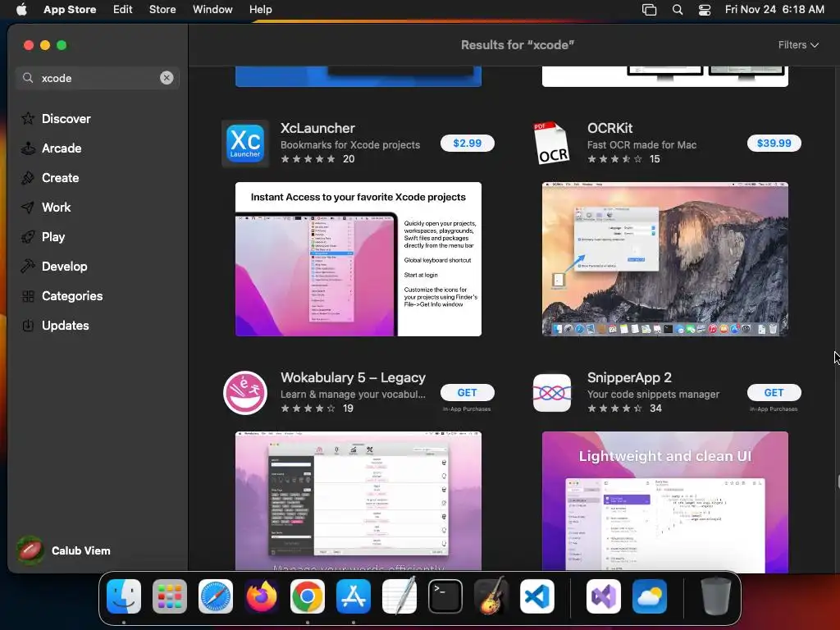Viewport: 840px width, 630px height.
Task: View the XcLauncher screenshot preview
Action: coord(358,259)
